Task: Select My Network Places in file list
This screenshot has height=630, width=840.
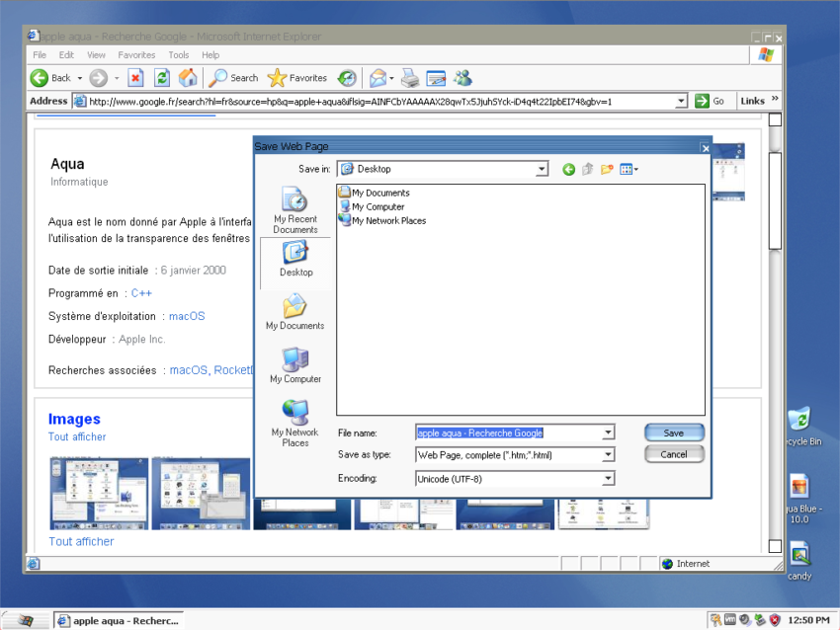Action: pyautogui.click(x=382, y=220)
